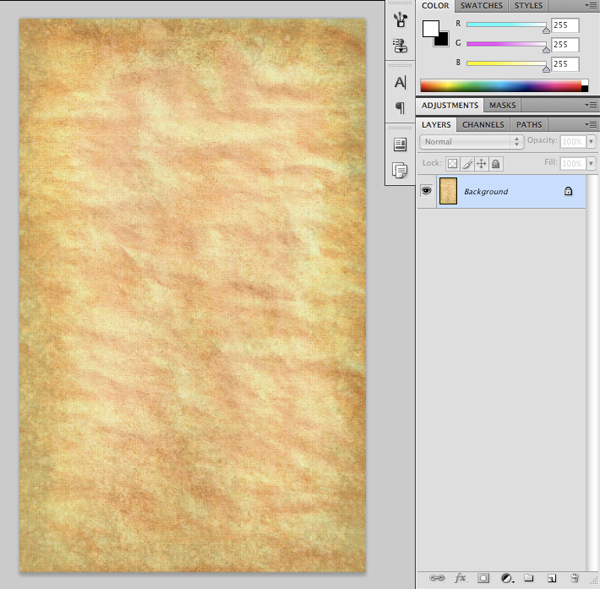Open the Color panel options menu
The height and width of the screenshot is (589, 600).
pos(591,5)
